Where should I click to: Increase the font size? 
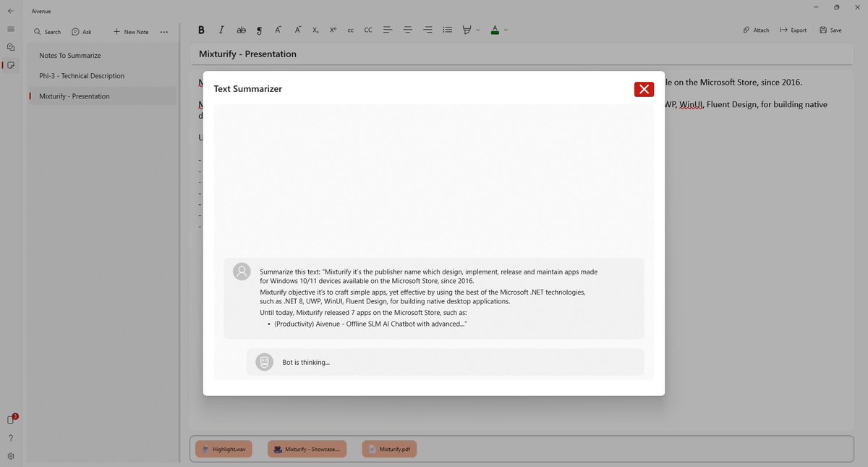tap(278, 30)
